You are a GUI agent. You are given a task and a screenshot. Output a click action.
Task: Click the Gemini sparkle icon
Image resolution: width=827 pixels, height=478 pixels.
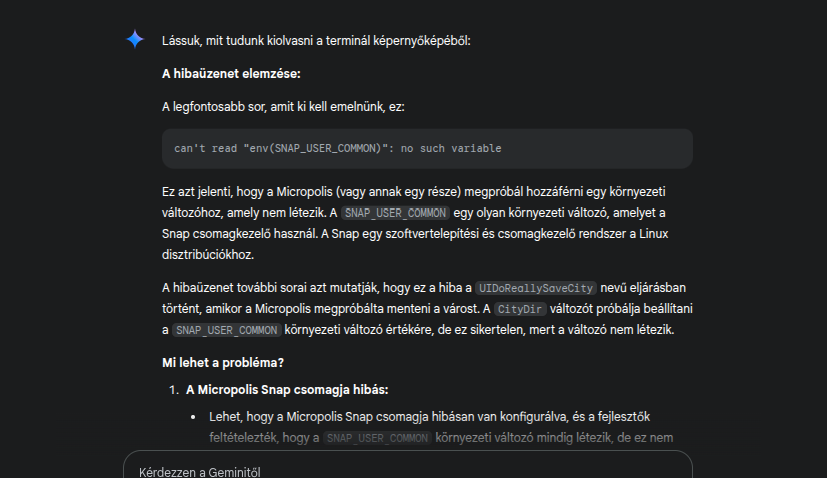[135, 40]
